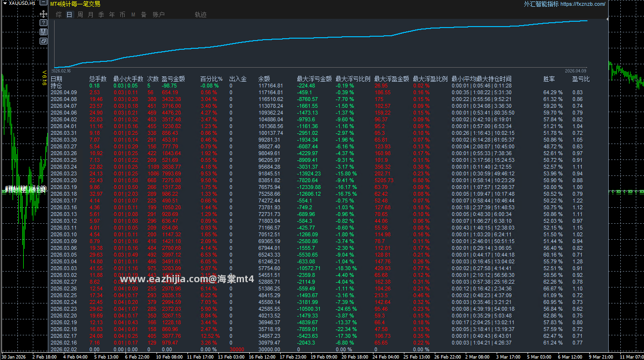Click the MT4统计每一笔交易 title
644x360 pixels.
pyautogui.click(x=75, y=4)
